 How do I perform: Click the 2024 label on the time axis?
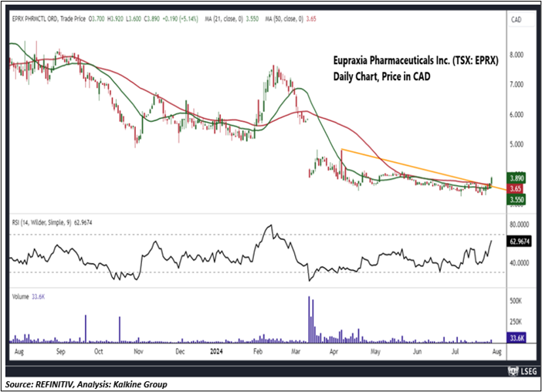[216, 352]
